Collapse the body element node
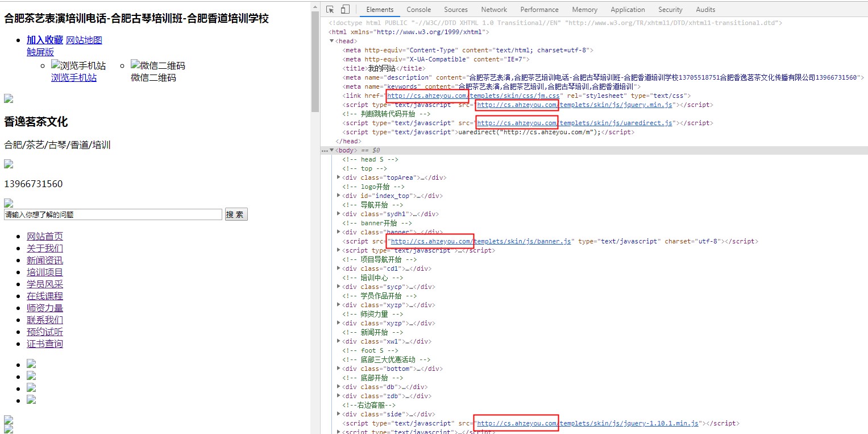The width and height of the screenshot is (868, 434). click(x=332, y=150)
